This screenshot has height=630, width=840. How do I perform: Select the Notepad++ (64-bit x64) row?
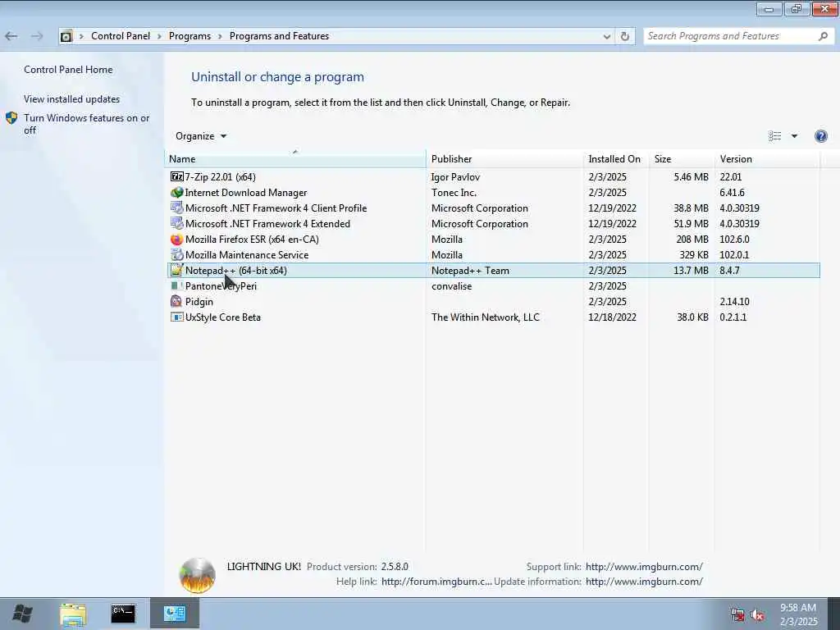tap(493, 271)
